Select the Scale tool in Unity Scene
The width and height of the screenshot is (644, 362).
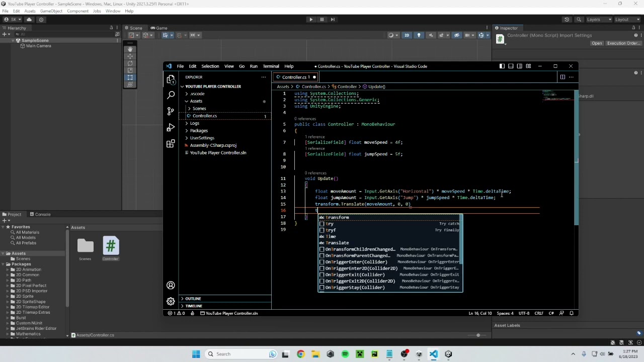[x=130, y=70]
